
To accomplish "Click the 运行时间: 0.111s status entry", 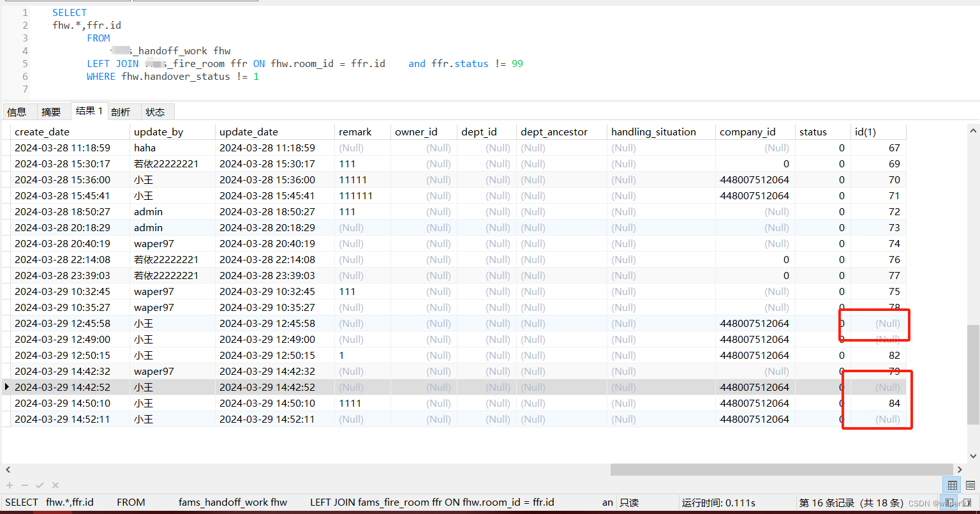I will point(718,503).
